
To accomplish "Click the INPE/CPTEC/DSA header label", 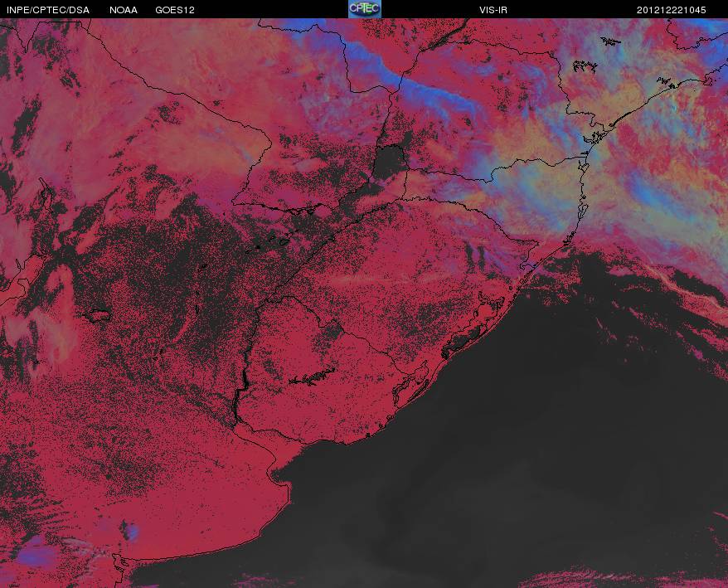I will 48,10.
